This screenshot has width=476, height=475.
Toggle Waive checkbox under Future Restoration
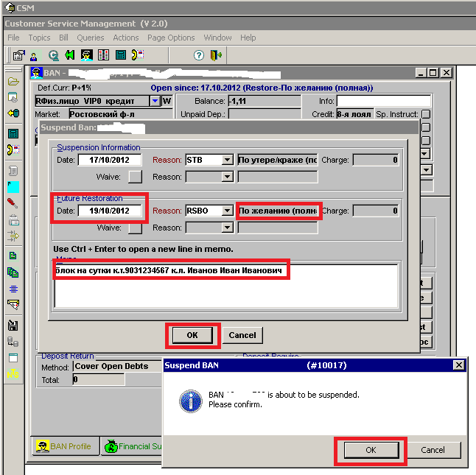click(135, 228)
